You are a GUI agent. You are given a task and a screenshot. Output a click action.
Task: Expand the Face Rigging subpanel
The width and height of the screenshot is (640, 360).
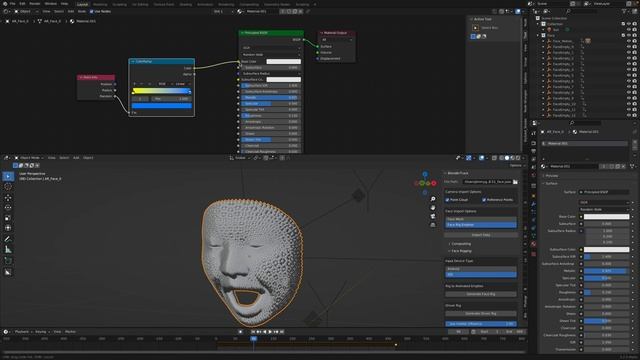pos(460,251)
